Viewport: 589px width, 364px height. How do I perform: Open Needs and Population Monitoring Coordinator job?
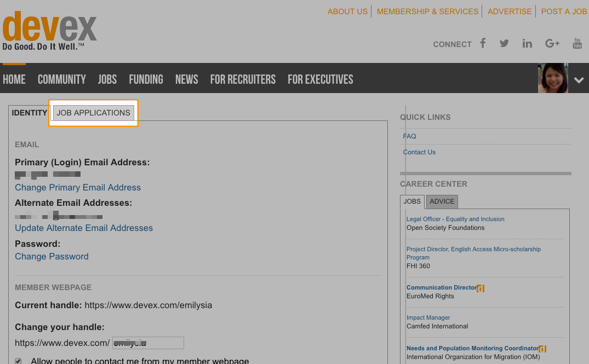[x=472, y=348]
